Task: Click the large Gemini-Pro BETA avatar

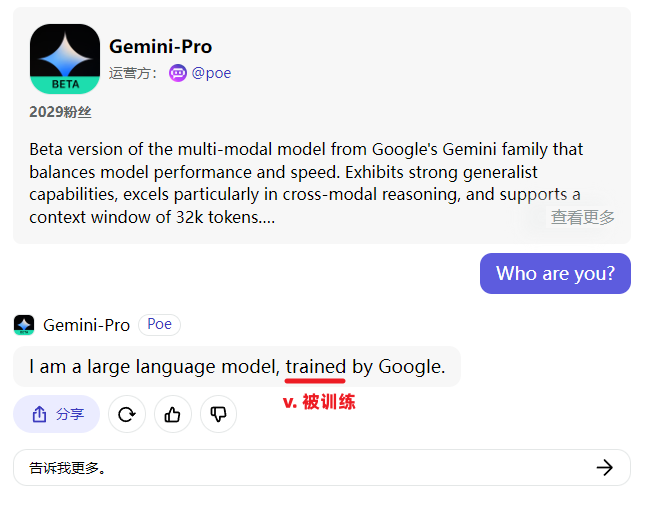Action: click(x=65, y=59)
